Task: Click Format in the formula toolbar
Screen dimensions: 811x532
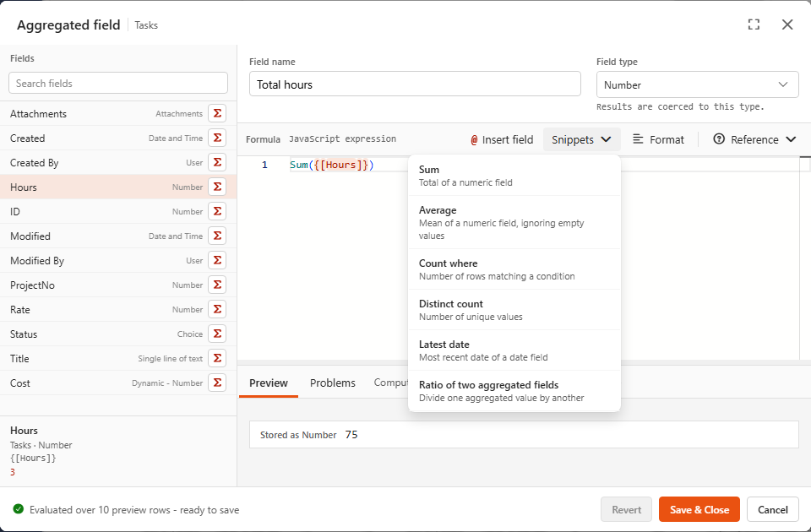Action: click(658, 139)
